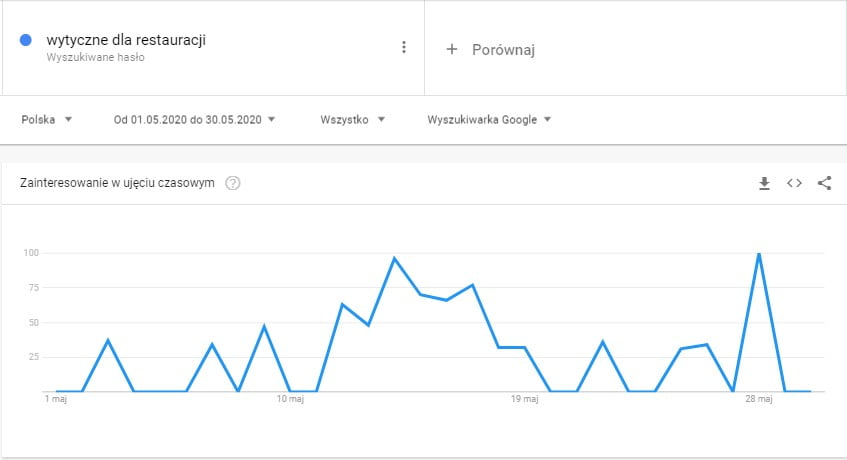
Task: Click the '10 maj' axis label
Action: point(290,399)
